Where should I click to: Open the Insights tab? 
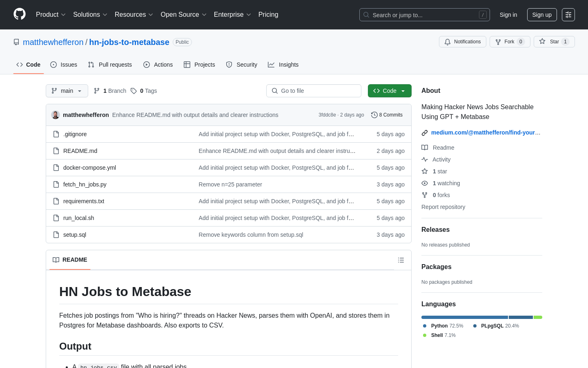click(x=283, y=65)
